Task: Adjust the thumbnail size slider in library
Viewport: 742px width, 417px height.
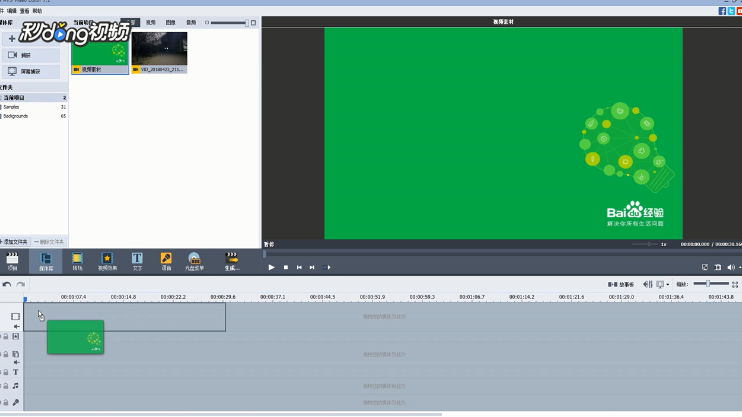Action: pos(230,23)
